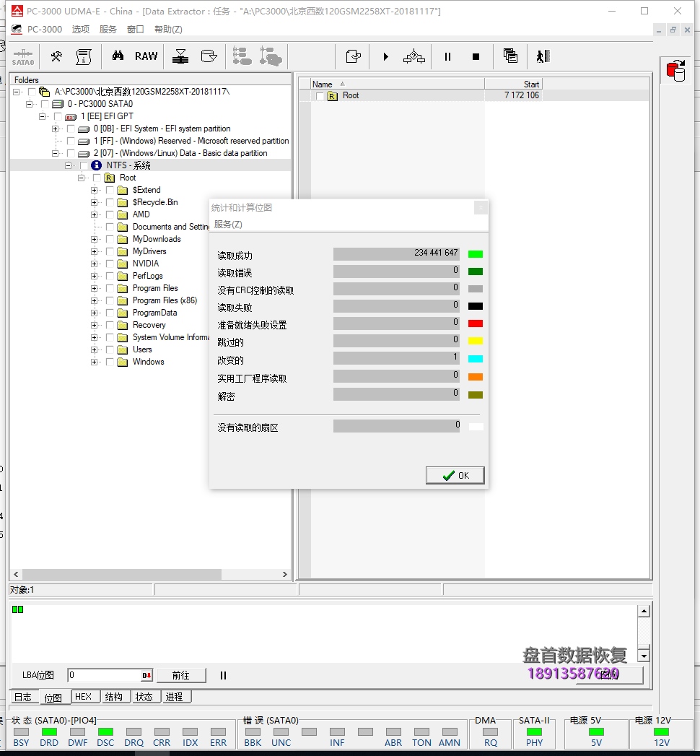This screenshot has width=700, height=756.
Task: Tick the checkbox beside Users folder
Action: [110, 349]
